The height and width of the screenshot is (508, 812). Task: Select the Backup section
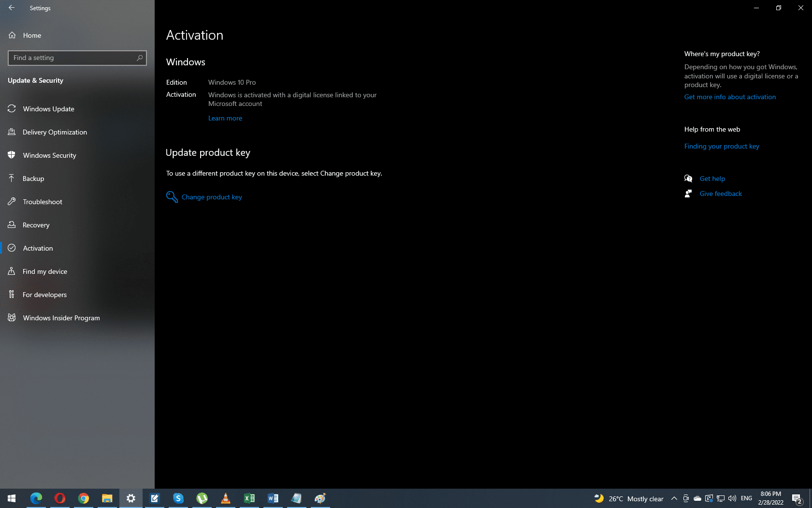pyautogui.click(x=34, y=178)
